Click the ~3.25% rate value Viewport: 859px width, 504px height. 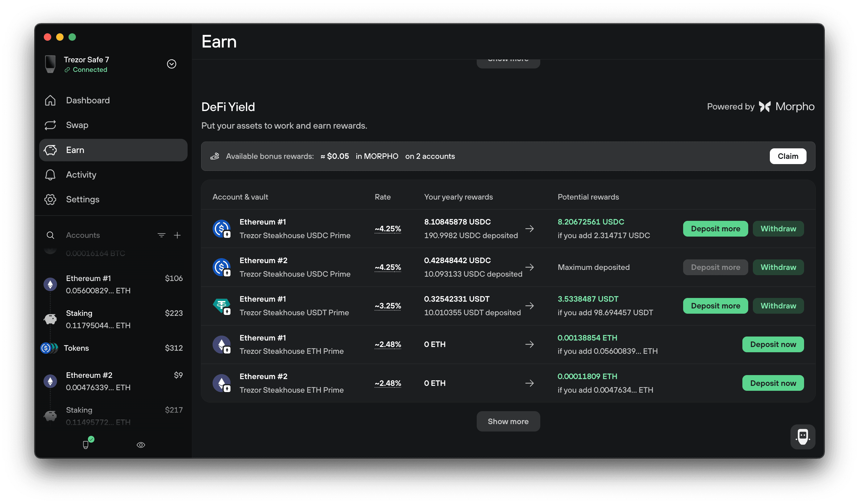click(x=388, y=306)
